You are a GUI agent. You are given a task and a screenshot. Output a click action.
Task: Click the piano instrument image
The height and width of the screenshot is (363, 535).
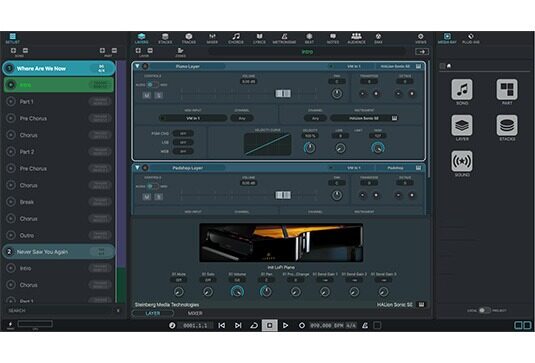click(281, 243)
